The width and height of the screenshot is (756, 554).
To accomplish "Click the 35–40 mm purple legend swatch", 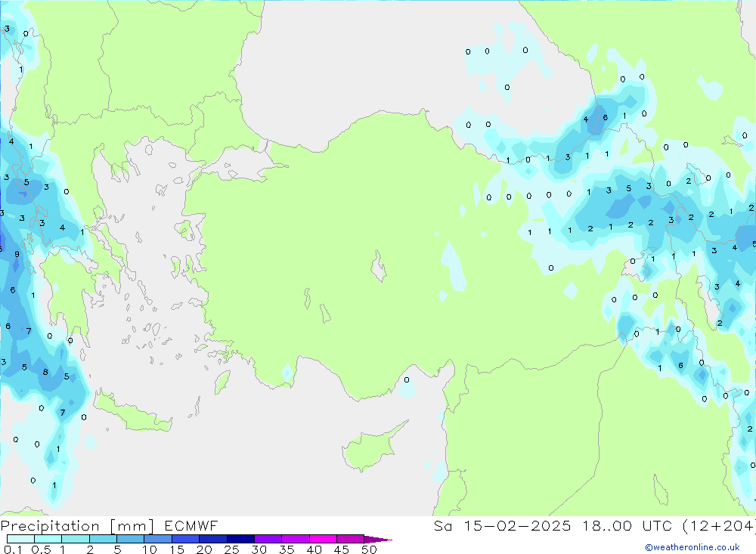I will click(x=296, y=539).
